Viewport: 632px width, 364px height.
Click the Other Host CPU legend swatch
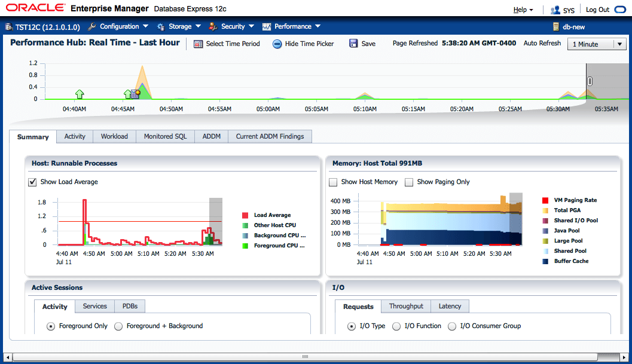click(x=245, y=225)
